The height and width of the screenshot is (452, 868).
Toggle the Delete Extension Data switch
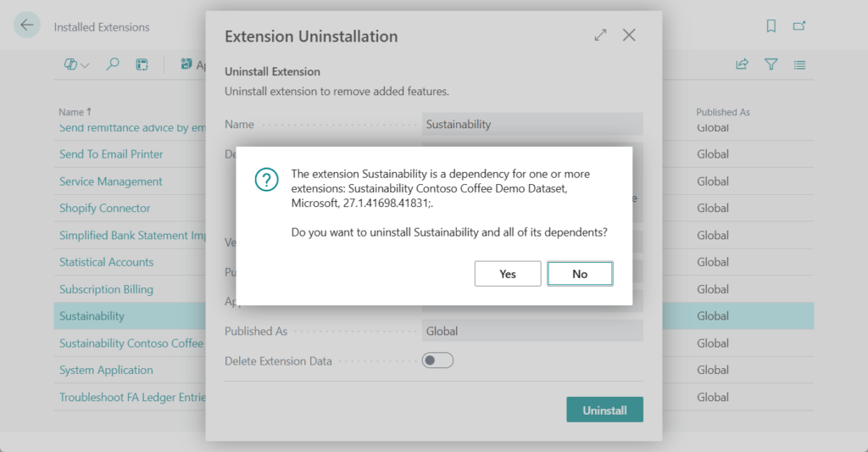(437, 360)
